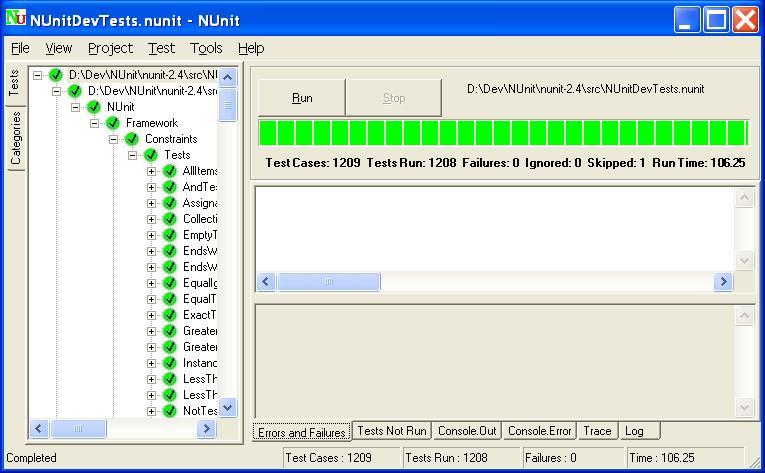Click the green check icon beside NUnit node

click(93, 107)
